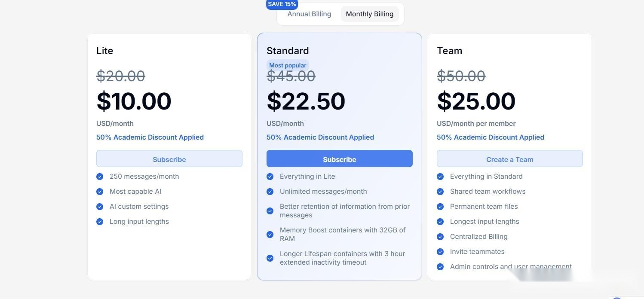Click Better retention of information text
This screenshot has width=644, height=299.
tap(345, 211)
